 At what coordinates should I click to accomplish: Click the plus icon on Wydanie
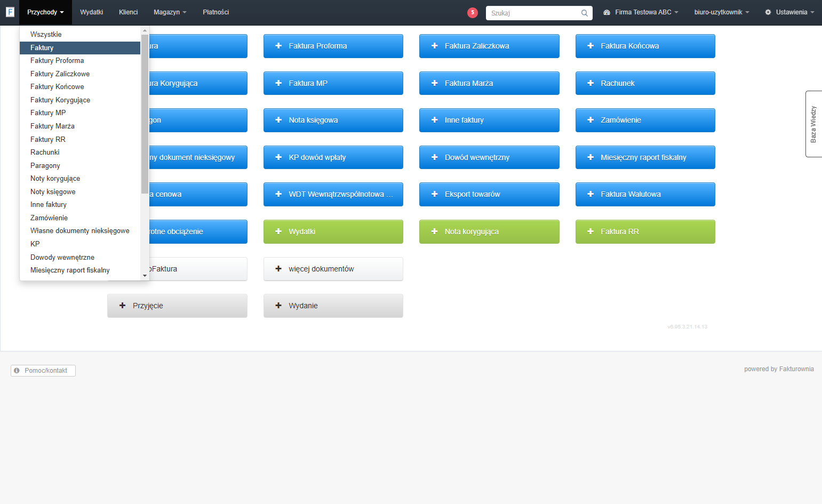click(x=278, y=306)
